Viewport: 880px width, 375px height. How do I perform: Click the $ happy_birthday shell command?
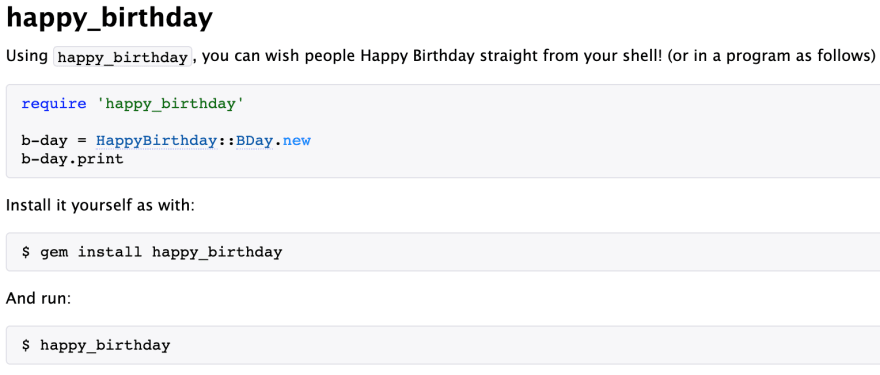click(x=96, y=345)
